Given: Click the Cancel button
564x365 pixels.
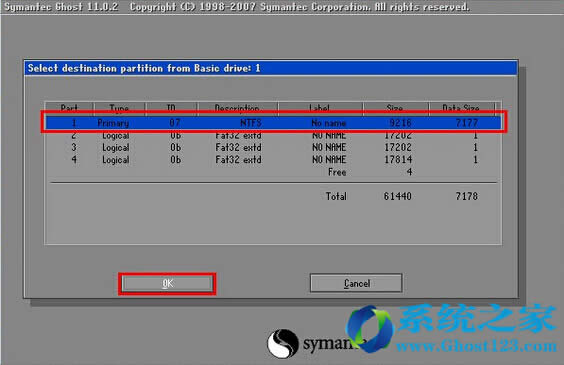Looking at the screenshot, I should pyautogui.click(x=356, y=283).
